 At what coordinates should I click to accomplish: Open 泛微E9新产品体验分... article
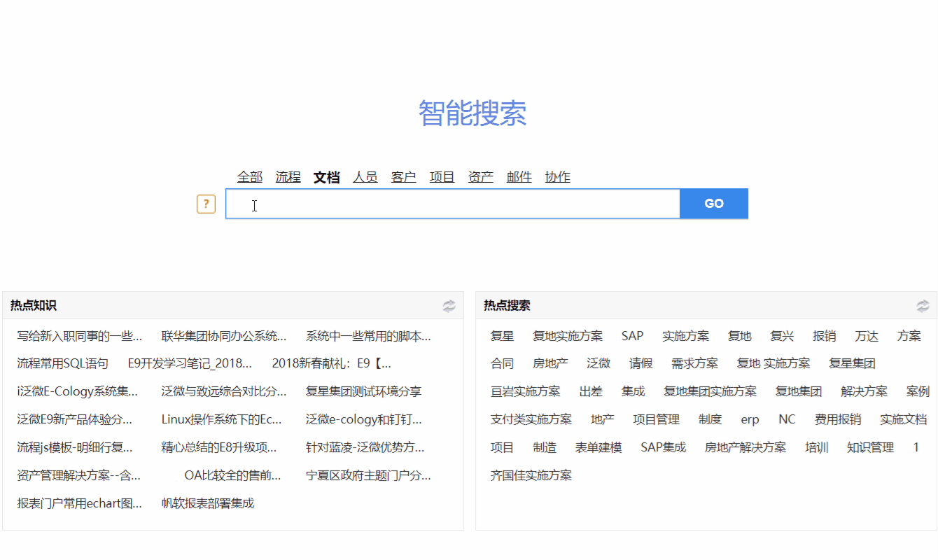click(75, 420)
